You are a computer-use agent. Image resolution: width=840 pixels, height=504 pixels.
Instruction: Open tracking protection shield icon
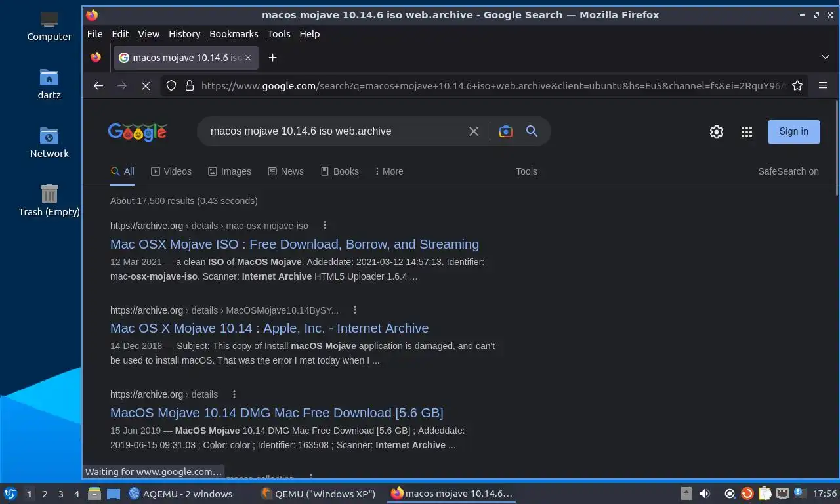tap(171, 85)
